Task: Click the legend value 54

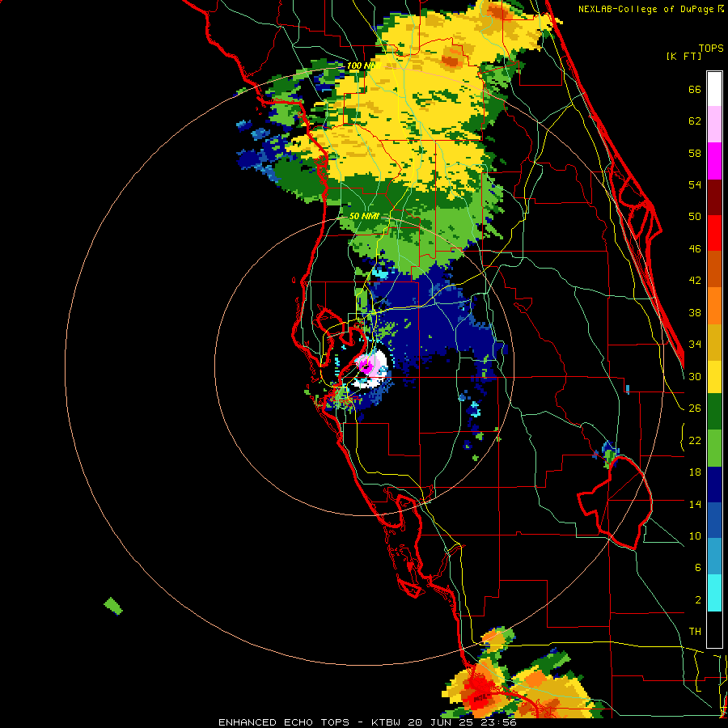Action: click(x=695, y=184)
